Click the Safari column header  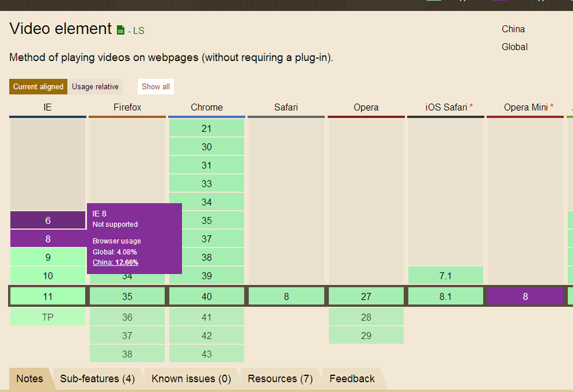point(286,107)
